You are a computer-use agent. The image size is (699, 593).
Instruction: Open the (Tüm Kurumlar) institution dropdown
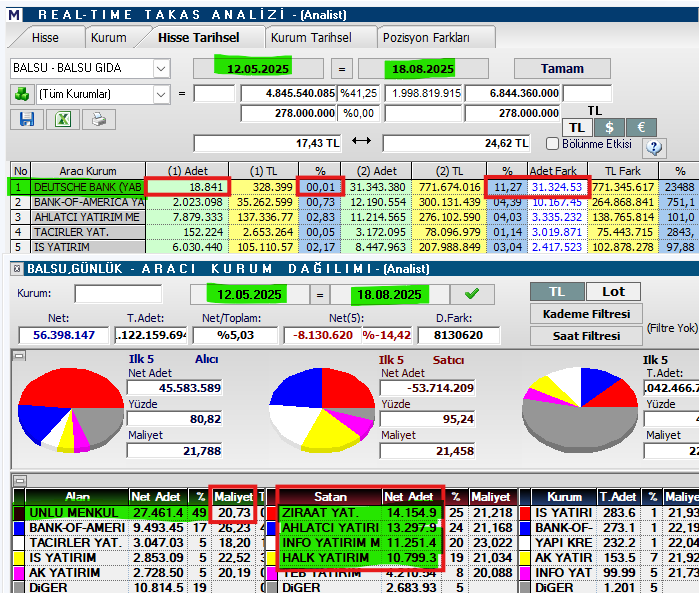coord(161,95)
